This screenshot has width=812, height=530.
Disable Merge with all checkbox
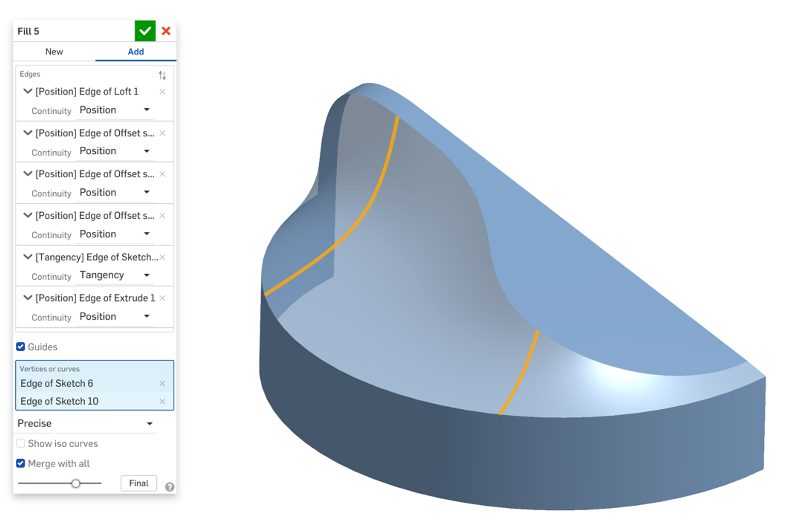click(x=21, y=463)
